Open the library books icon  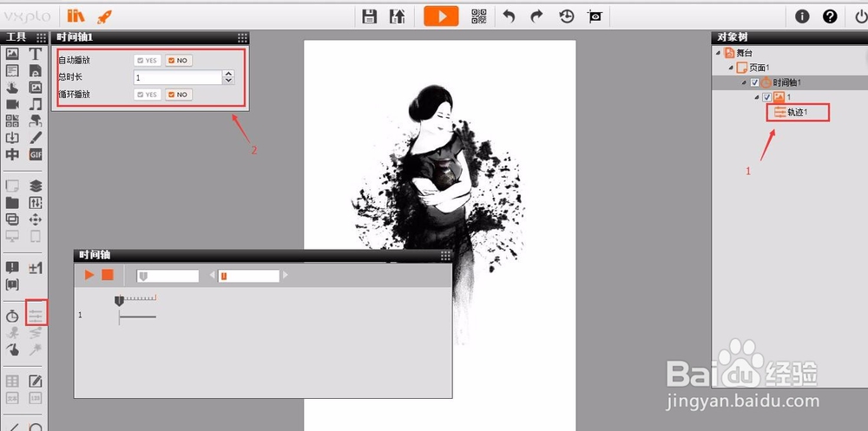pyautogui.click(x=76, y=16)
